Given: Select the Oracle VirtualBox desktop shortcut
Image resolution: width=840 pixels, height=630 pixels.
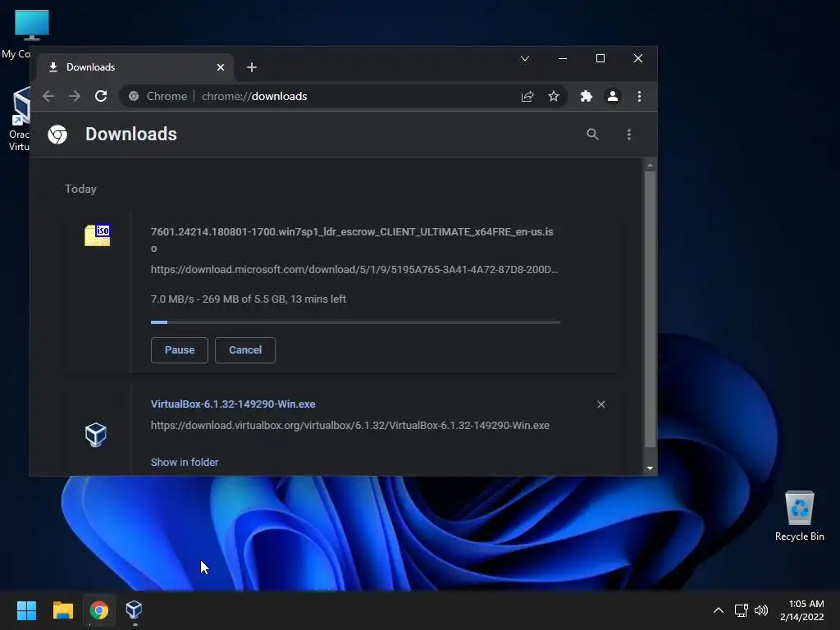Looking at the screenshot, I should (20, 119).
